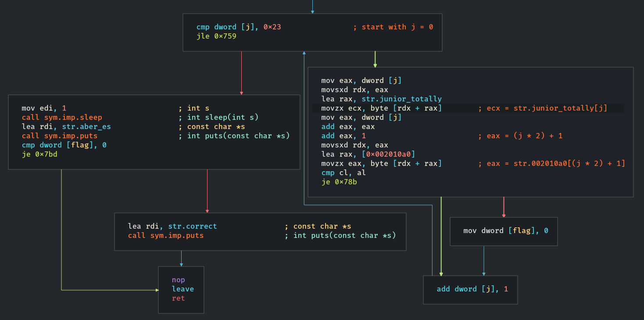
Task: Select the highlighted movzx ecx line
Action: [381, 108]
